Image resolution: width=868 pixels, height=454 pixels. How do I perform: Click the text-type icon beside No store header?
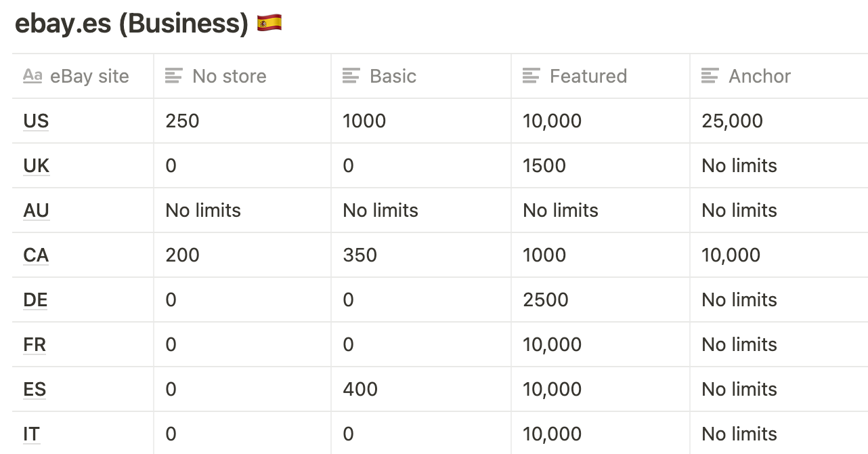tap(174, 76)
